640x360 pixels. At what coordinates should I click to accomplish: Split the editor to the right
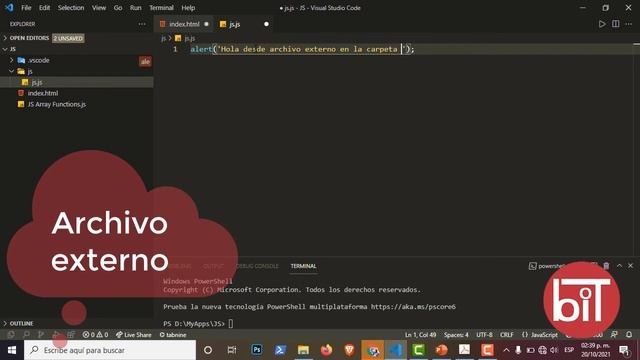tap(616, 24)
